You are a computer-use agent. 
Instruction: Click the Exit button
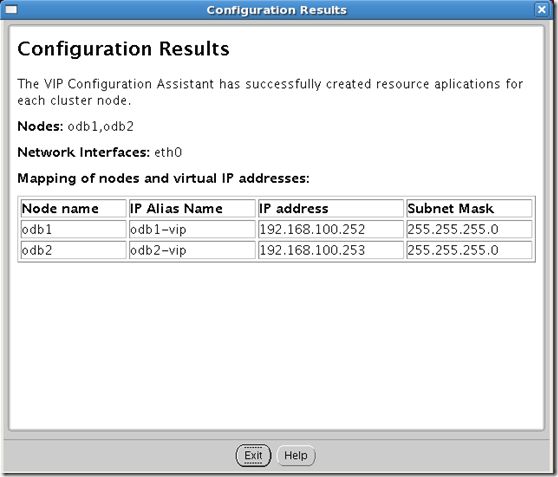tap(253, 455)
